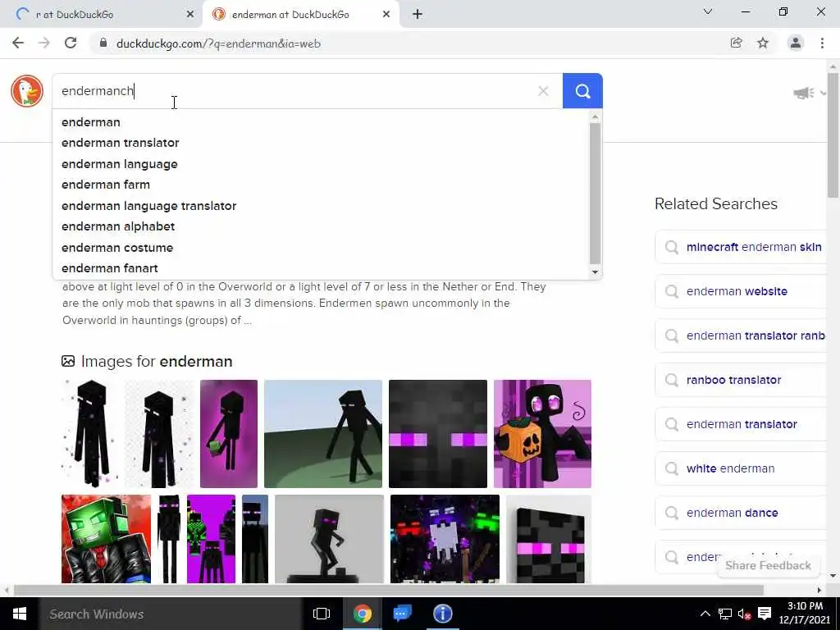
Task: Open the Action Center notification icon
Action: pyautogui.click(x=765, y=614)
